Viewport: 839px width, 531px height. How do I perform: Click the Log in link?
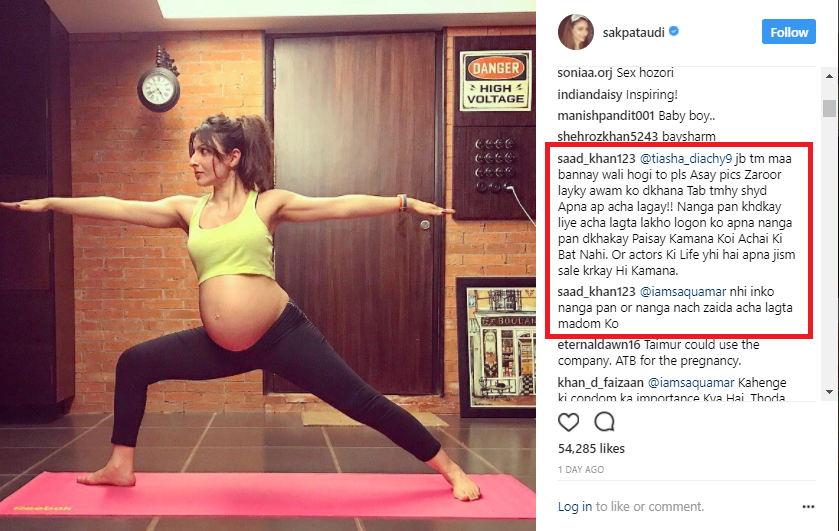tap(575, 506)
